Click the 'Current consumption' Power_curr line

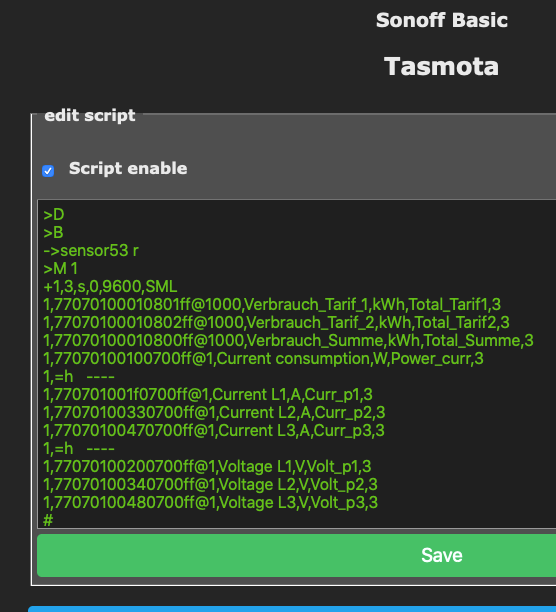pos(263,358)
